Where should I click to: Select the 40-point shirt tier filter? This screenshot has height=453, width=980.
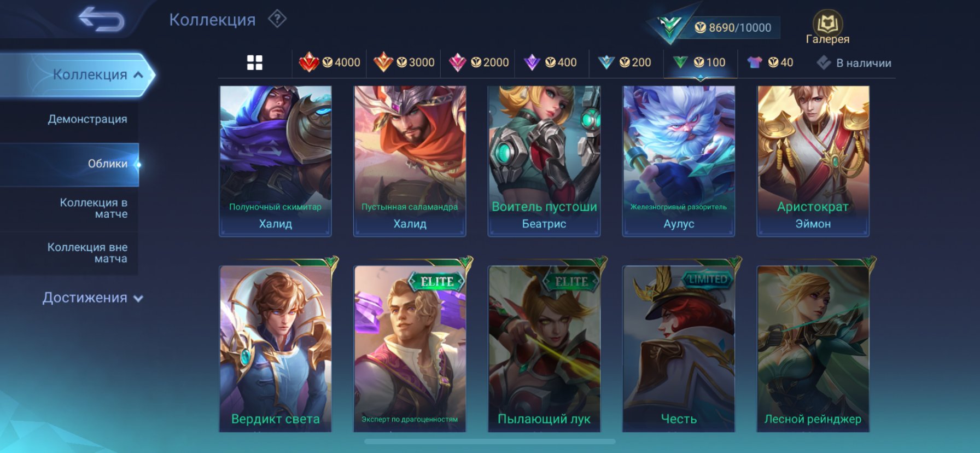coord(771,62)
